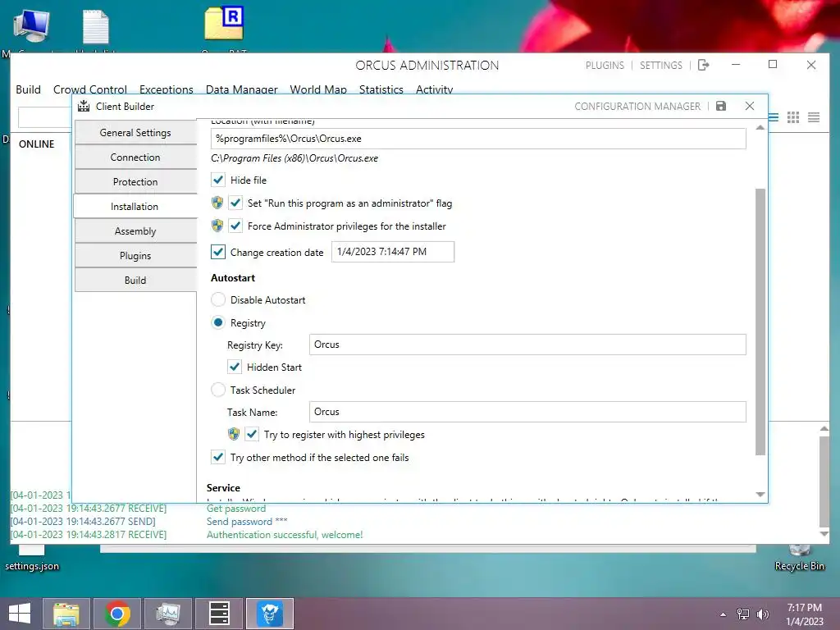The image size is (840, 630).
Task: Launch Google Chrome from the taskbar
Action: coord(117,614)
